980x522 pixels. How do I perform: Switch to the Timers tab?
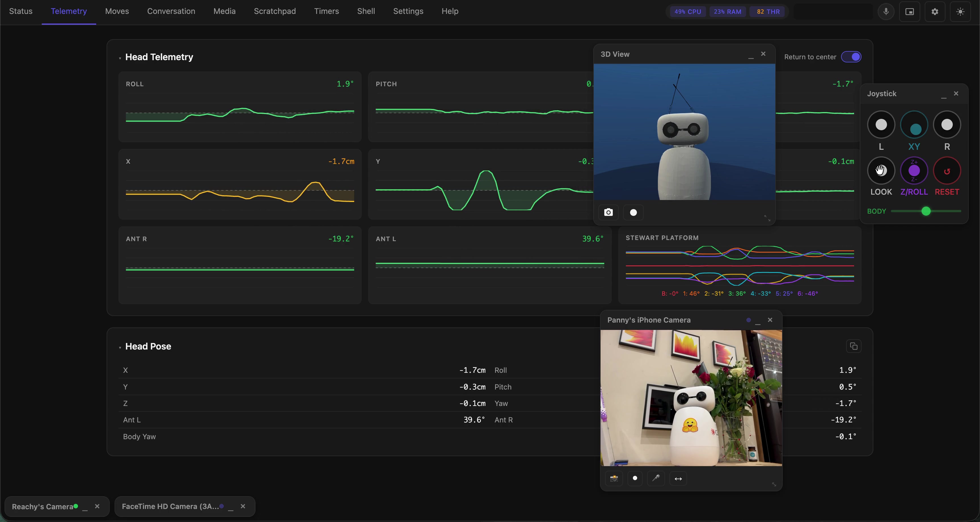[x=326, y=11]
